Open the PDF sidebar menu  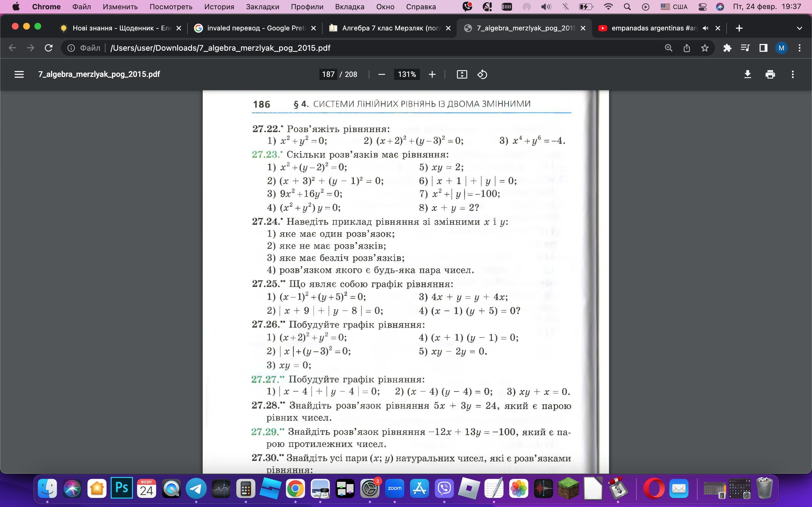point(19,74)
